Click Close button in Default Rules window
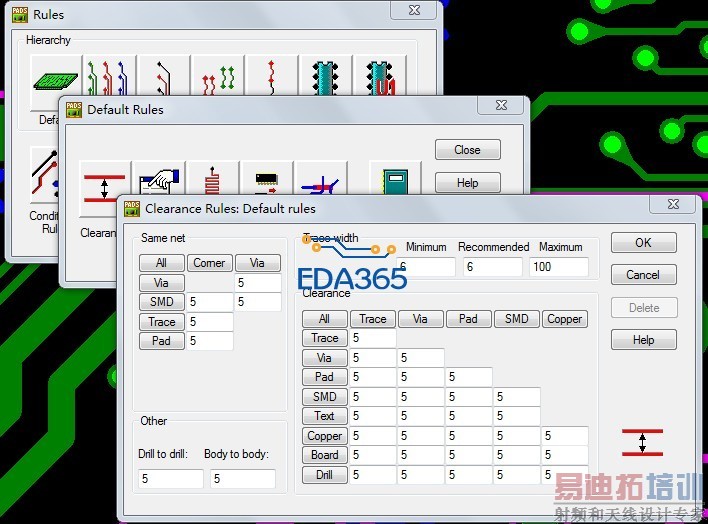Viewport: 708px width, 524px height. pyautogui.click(x=468, y=150)
